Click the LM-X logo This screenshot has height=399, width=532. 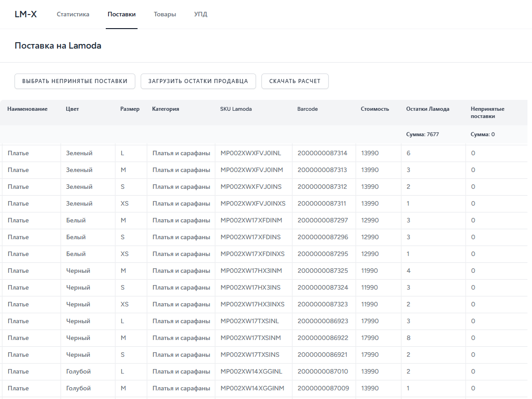tap(26, 14)
